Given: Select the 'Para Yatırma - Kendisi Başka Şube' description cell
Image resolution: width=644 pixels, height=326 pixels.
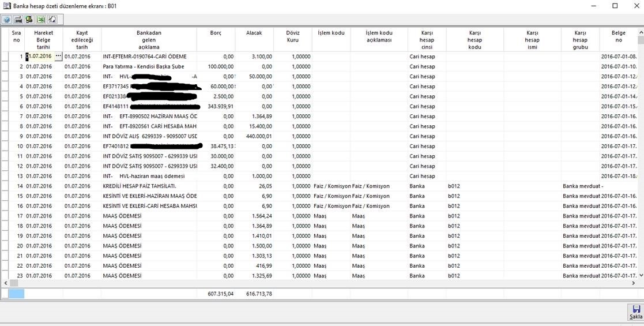Looking at the screenshot, I should 149,66.
